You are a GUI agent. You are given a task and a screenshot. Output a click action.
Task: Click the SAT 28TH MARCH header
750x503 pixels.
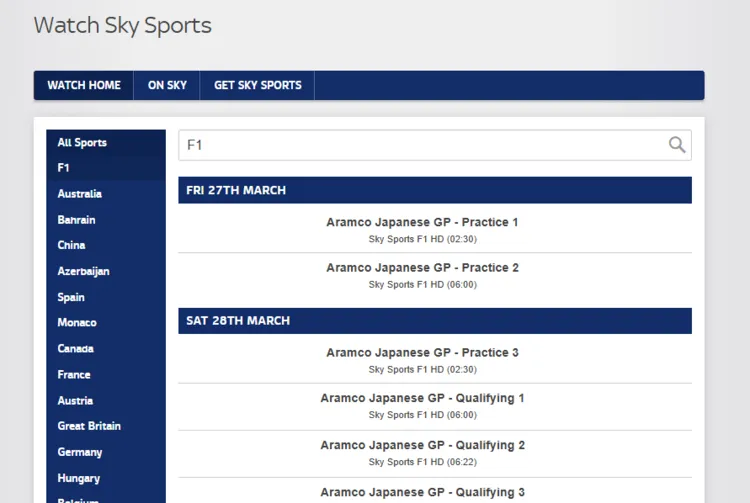[435, 321]
